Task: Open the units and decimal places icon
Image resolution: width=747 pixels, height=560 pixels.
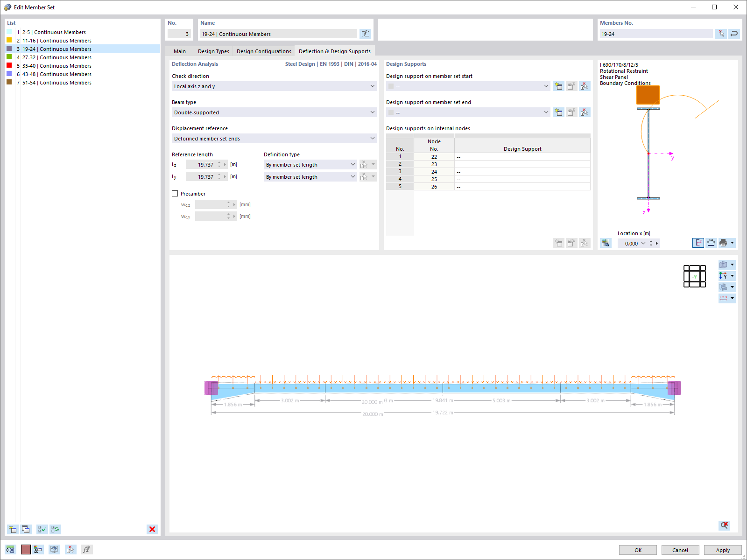Action: pos(10,550)
